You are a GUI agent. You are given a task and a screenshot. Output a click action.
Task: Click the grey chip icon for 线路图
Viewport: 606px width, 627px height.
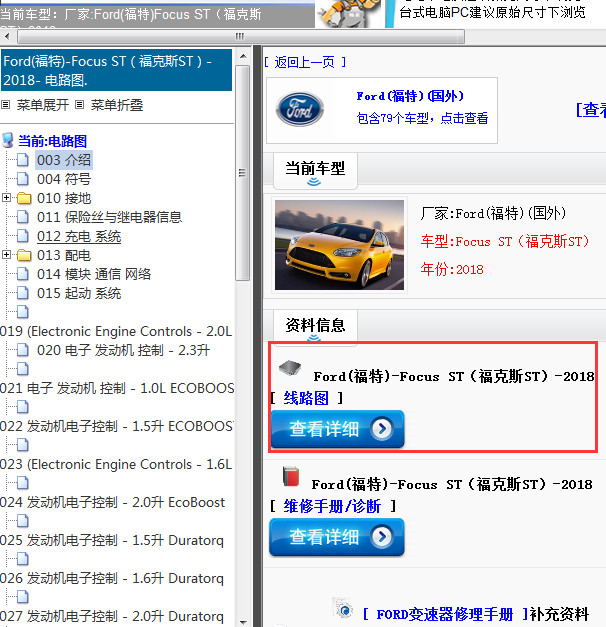(290, 367)
